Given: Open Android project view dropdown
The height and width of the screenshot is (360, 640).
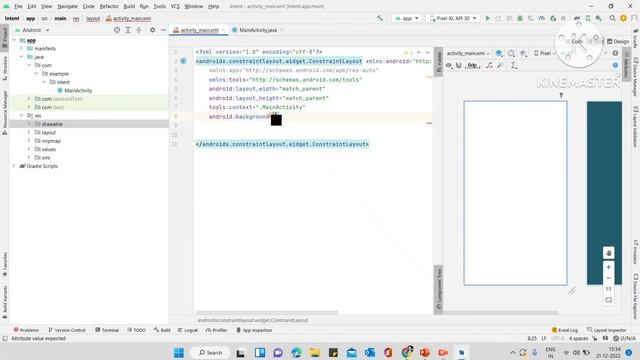Looking at the screenshot, I should [x=32, y=30].
